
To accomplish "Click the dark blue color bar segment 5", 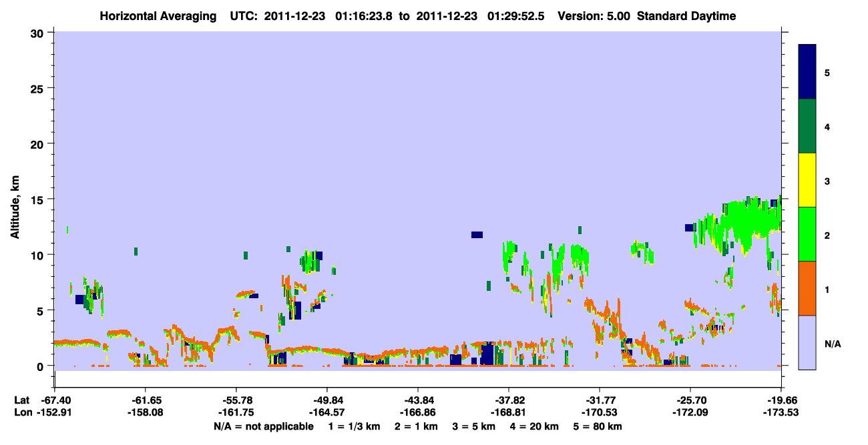I will pos(807,72).
